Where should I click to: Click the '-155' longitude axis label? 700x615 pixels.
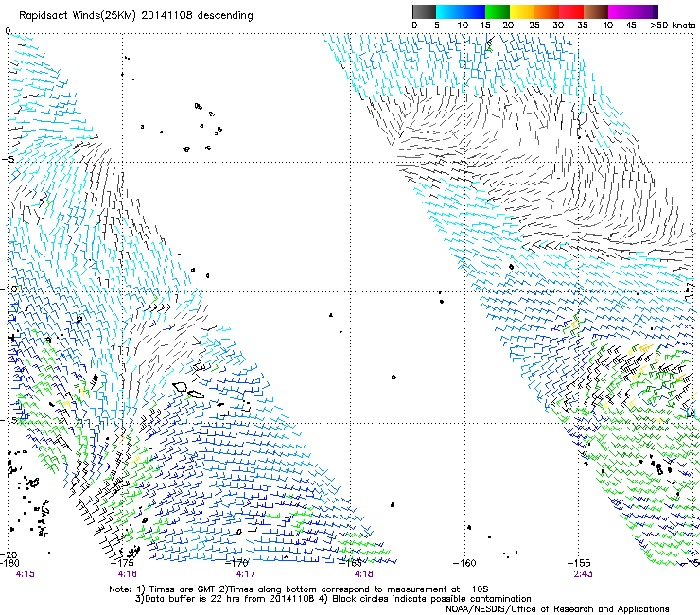579,563
